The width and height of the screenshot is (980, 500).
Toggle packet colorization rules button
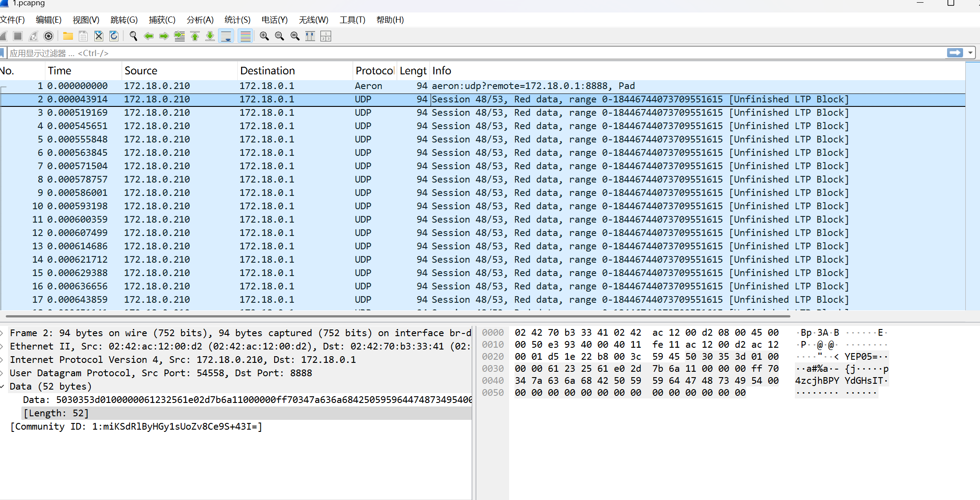coord(245,37)
